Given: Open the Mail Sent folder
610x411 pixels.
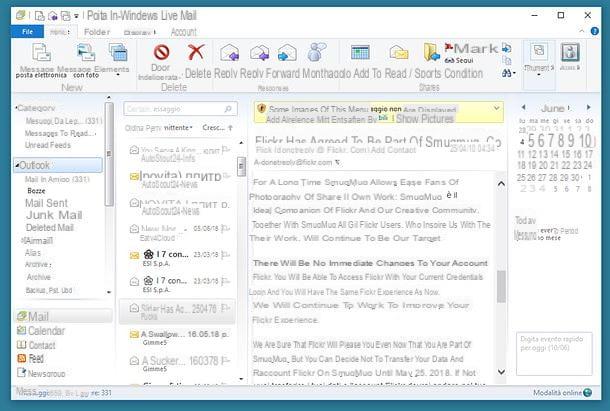Looking at the screenshot, I should pyautogui.click(x=46, y=203).
